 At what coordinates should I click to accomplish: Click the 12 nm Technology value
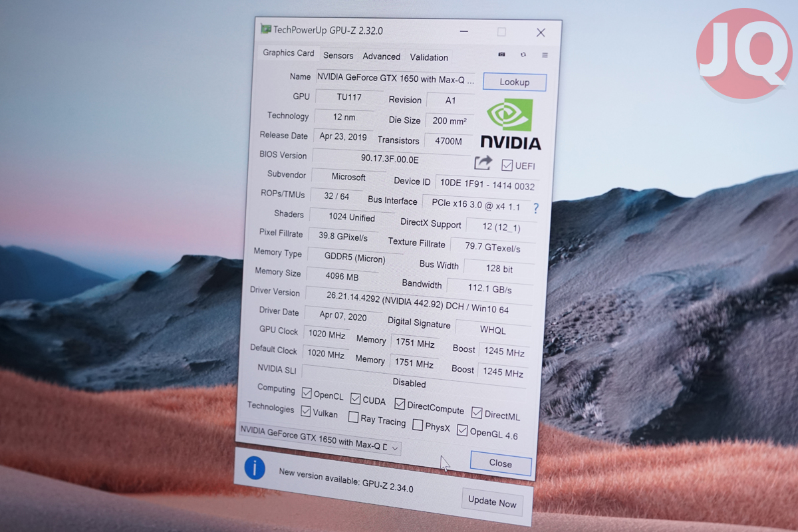[x=344, y=117]
